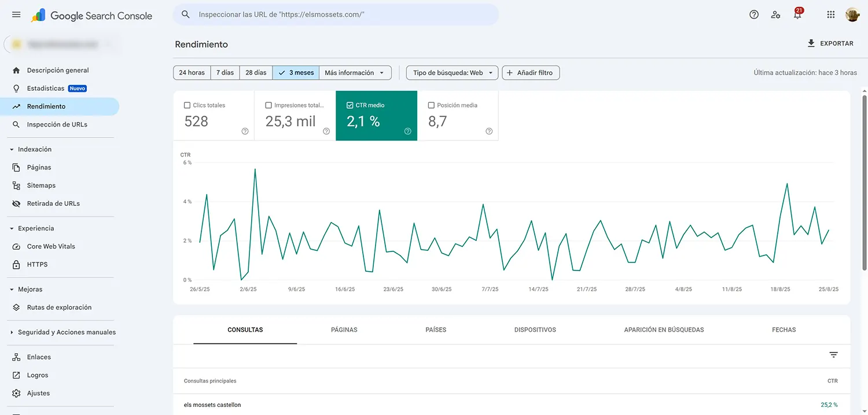Check the Impresiones totales metric
The height and width of the screenshot is (415, 868).
[269, 105]
